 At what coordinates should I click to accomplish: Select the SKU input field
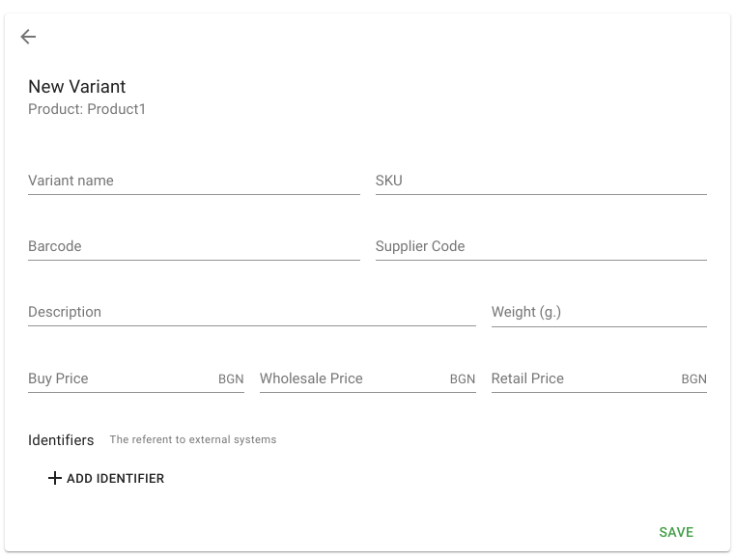[541, 181]
